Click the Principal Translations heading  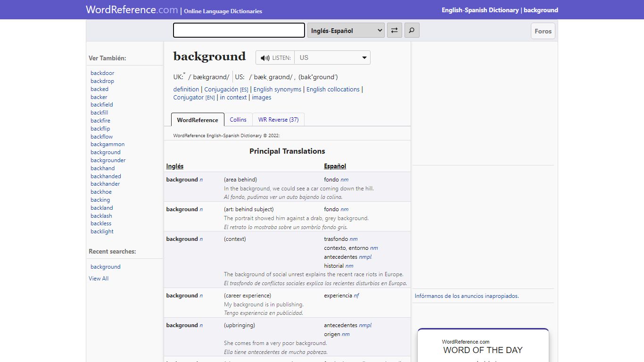coord(287,151)
